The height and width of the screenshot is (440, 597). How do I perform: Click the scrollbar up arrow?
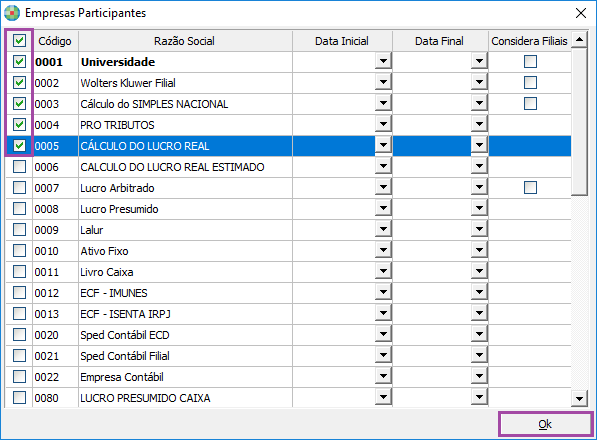point(579,39)
